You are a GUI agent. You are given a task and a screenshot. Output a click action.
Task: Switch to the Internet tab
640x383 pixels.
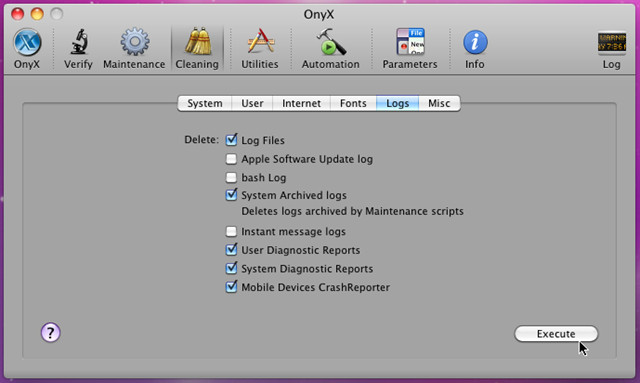(301, 103)
